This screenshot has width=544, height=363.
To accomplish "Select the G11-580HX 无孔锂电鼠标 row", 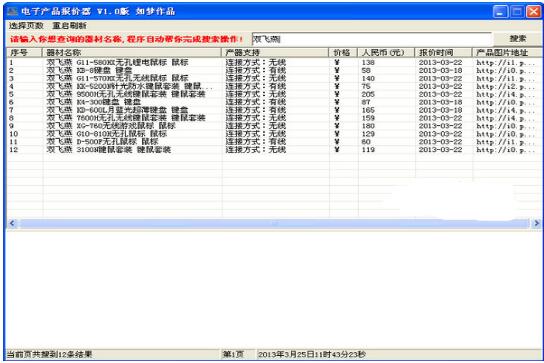I will (274, 62).
